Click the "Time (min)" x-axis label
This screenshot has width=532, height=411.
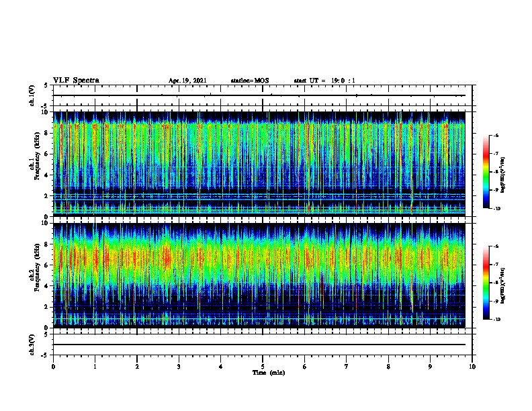pos(269,373)
